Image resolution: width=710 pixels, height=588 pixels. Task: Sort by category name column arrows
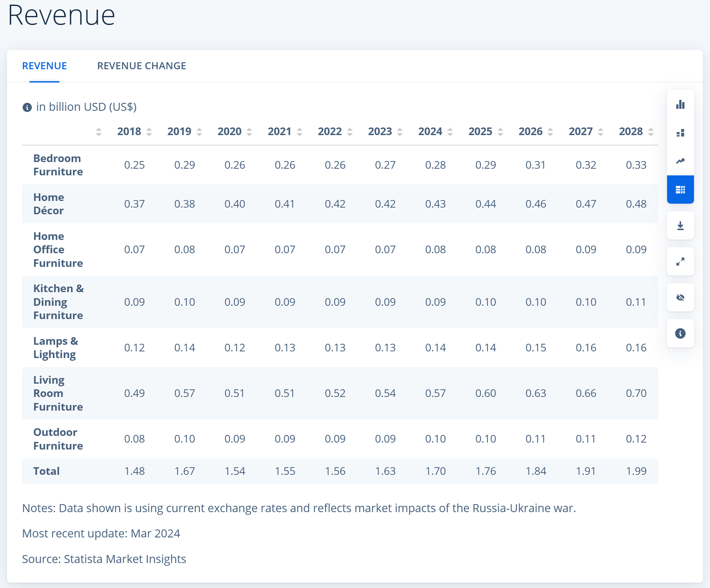(99, 132)
